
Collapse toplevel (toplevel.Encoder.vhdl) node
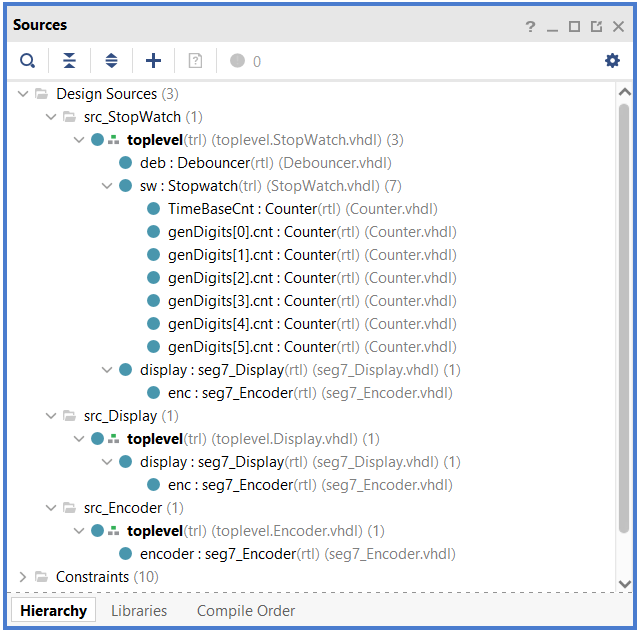[79, 531]
